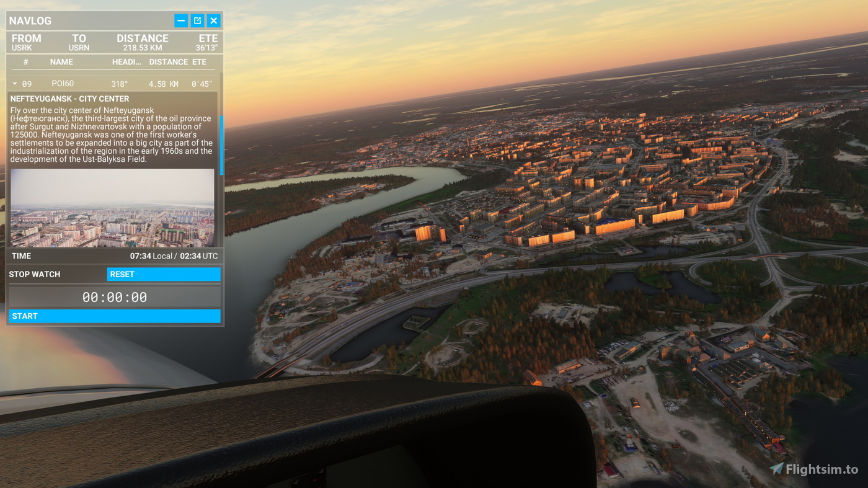This screenshot has width=868, height=488.
Task: Minimize the NAVLOG panel
Action: pos(181,20)
